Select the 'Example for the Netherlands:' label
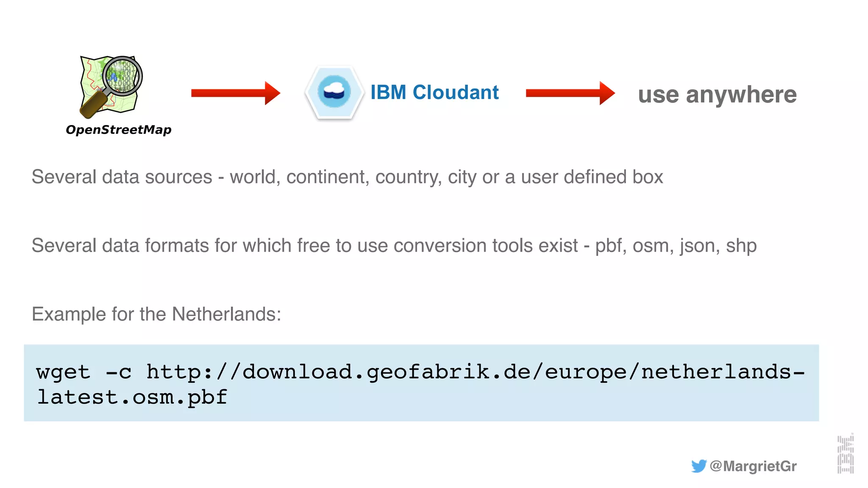Screen dimensions: 868x488 tap(156, 314)
